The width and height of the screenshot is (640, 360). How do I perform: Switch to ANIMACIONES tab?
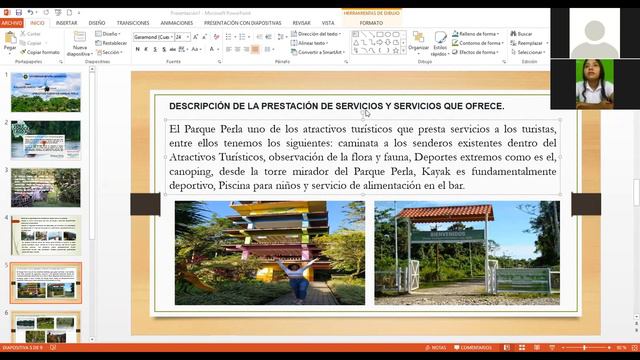177,23
